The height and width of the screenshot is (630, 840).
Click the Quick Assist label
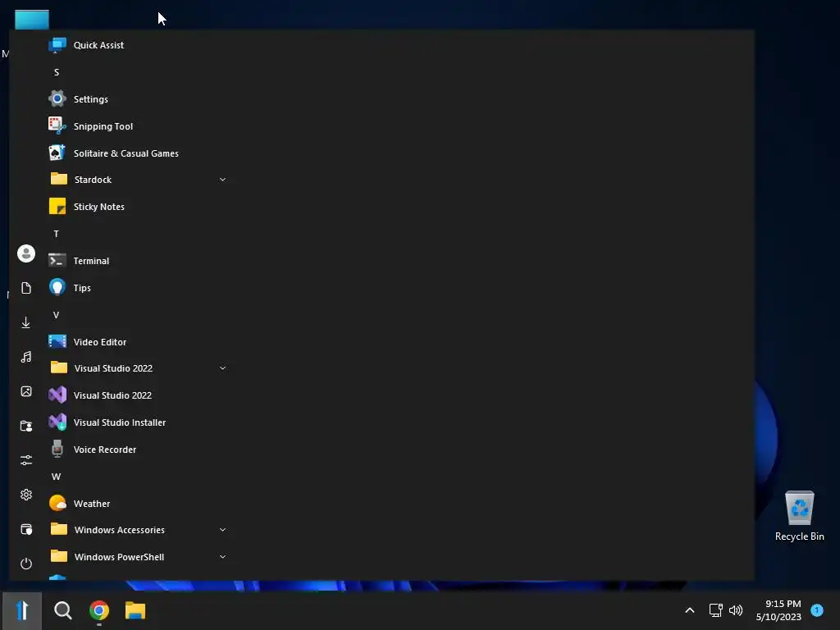coord(98,45)
